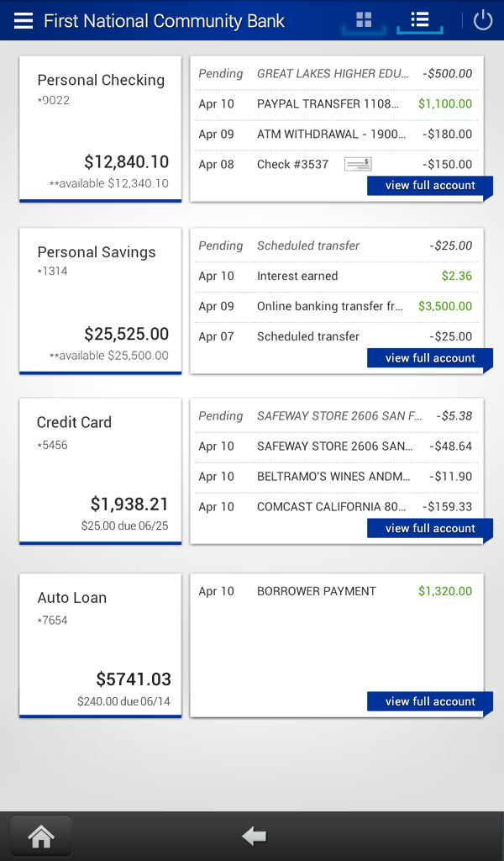Open the hamburger navigation menu
The height and width of the screenshot is (861, 504).
[x=23, y=20]
